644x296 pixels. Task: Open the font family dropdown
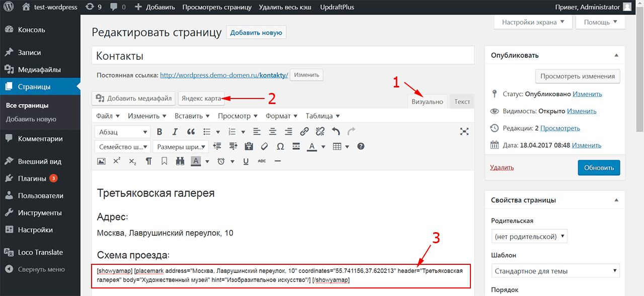[x=122, y=147]
